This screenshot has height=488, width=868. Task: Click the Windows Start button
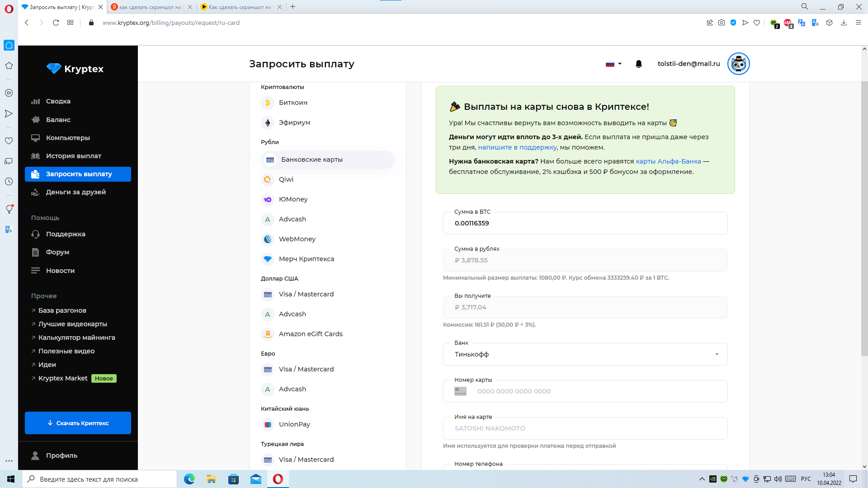pyautogui.click(x=11, y=479)
